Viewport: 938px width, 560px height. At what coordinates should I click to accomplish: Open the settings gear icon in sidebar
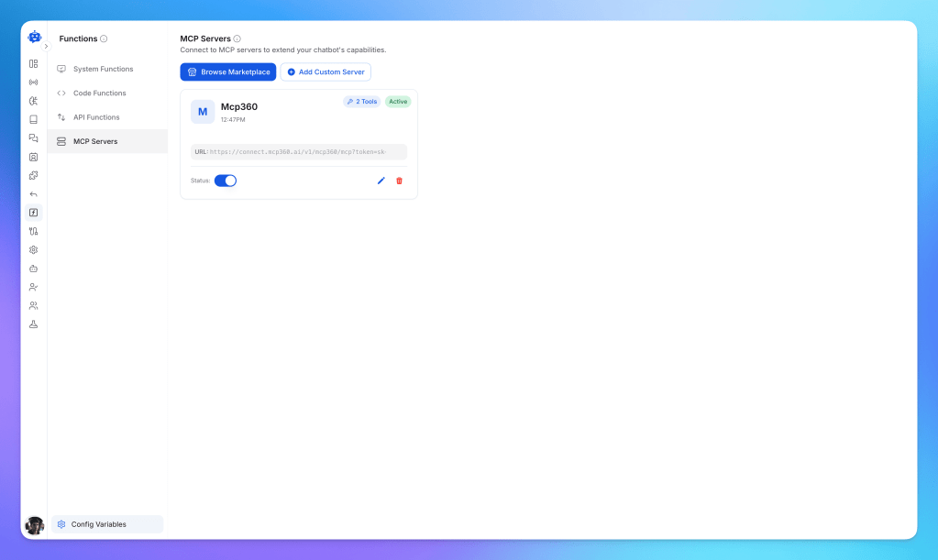pos(34,249)
